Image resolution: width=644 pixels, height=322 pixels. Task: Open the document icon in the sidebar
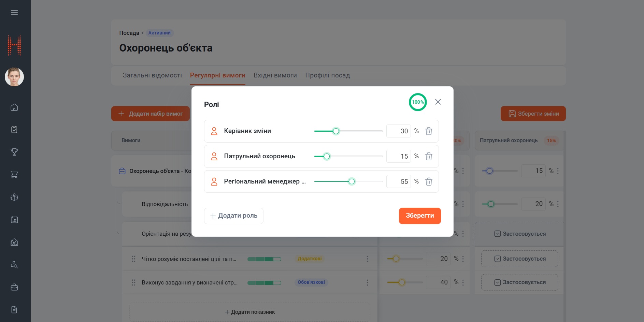pos(14,310)
